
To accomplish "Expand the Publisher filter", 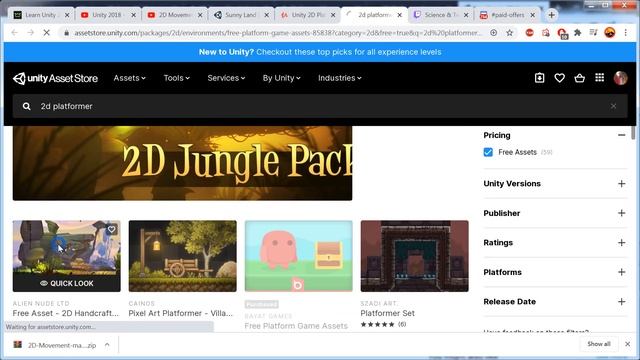I will point(621,213).
